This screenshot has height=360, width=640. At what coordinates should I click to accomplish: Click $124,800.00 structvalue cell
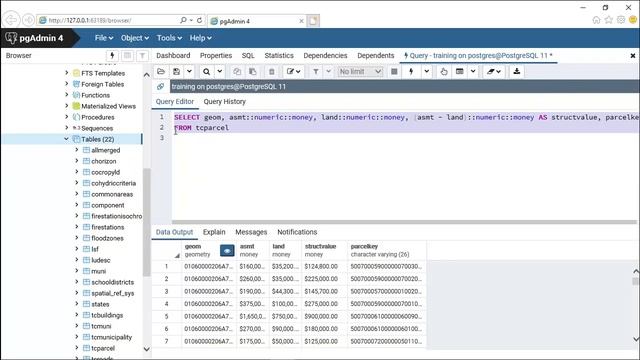(x=324, y=266)
